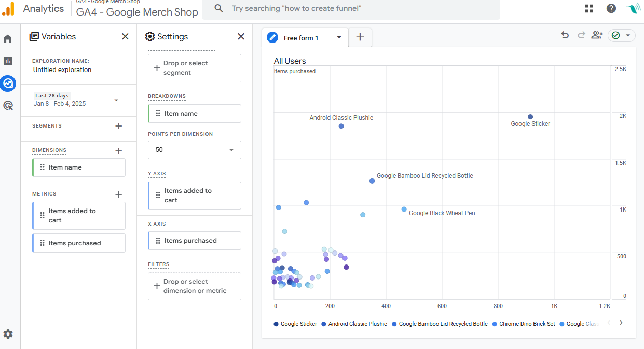Add a new exploration tab
644x349 pixels.
[360, 37]
